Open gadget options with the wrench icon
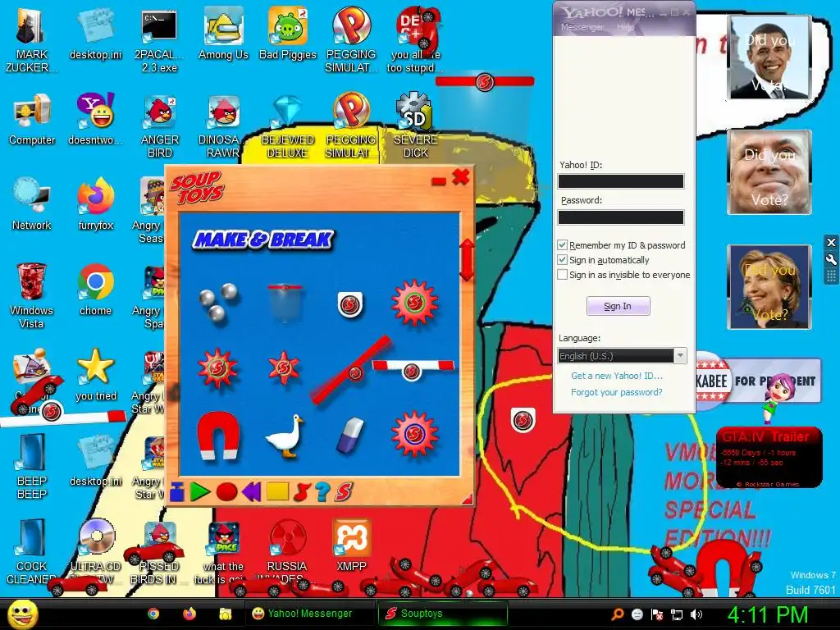This screenshot has width=840, height=630. (x=831, y=260)
